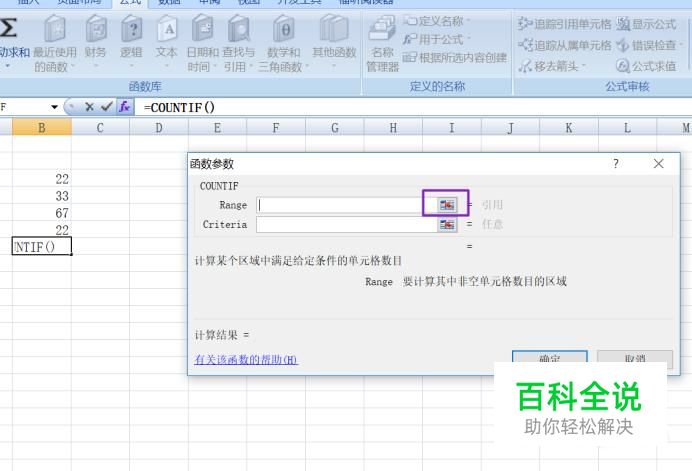
Task: Select the cell containing 33
Action: coord(42,196)
